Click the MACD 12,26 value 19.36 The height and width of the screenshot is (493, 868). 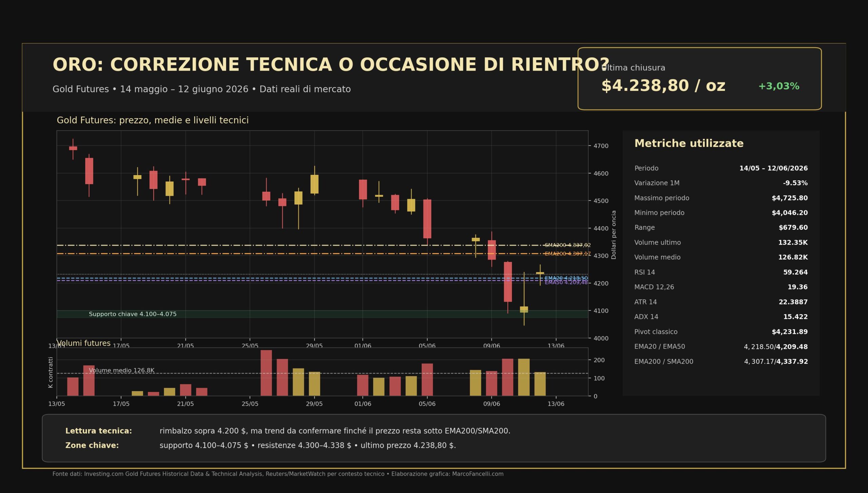click(x=797, y=287)
